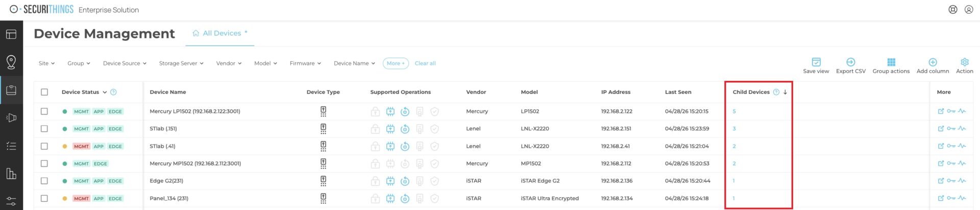Switch to the All Devices tab
The image size is (980, 210).
pos(219,33)
